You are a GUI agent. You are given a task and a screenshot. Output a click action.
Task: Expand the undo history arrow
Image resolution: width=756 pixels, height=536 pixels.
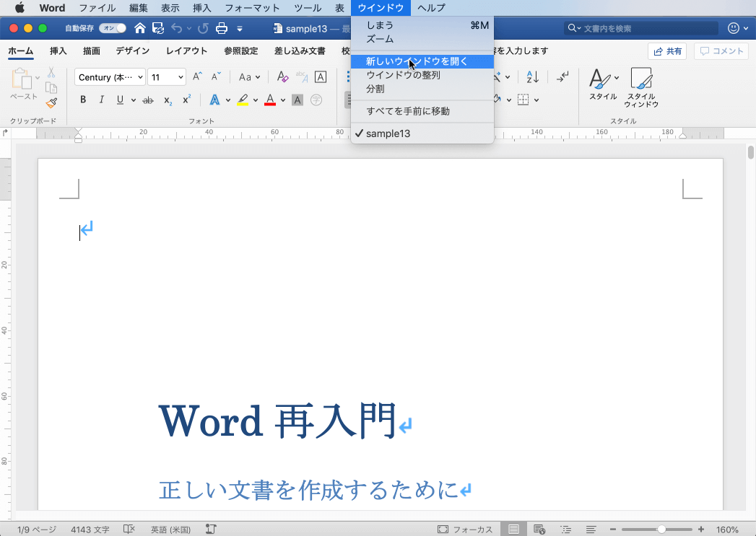click(189, 28)
